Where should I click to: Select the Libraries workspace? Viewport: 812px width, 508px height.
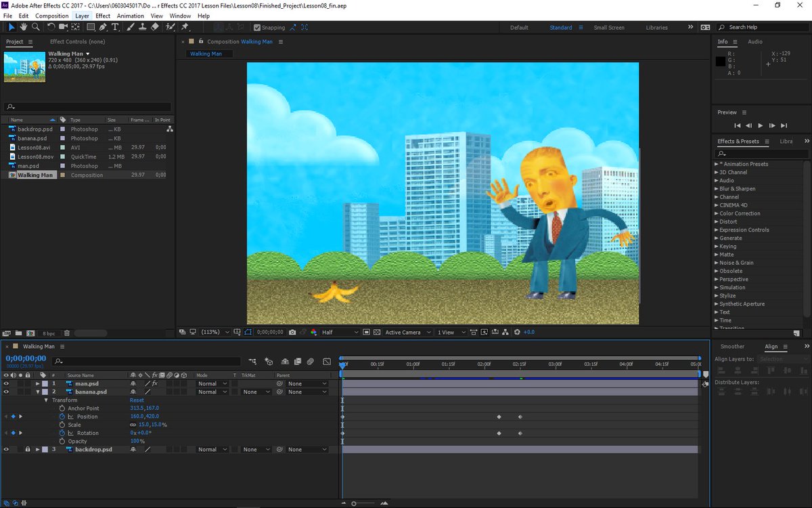point(657,28)
